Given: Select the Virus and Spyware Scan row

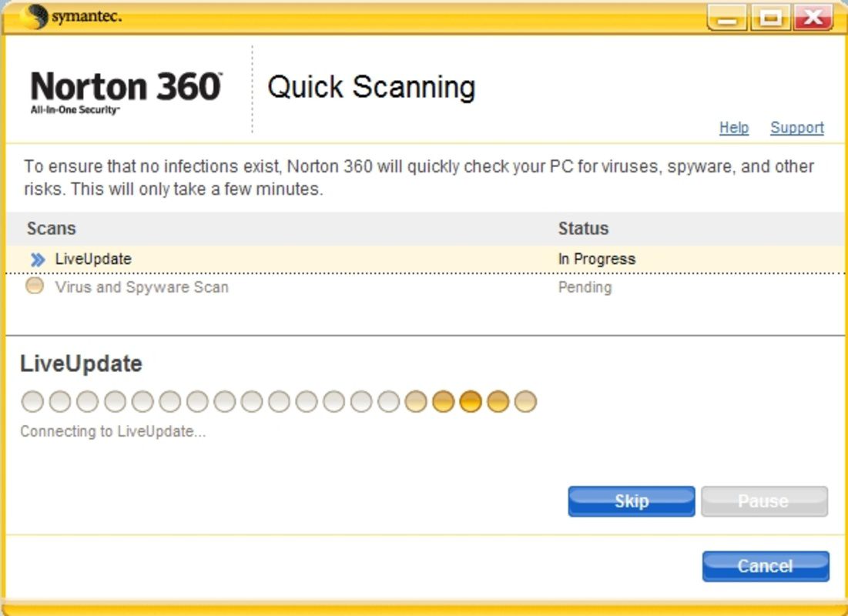Looking at the screenshot, I should click(x=425, y=286).
